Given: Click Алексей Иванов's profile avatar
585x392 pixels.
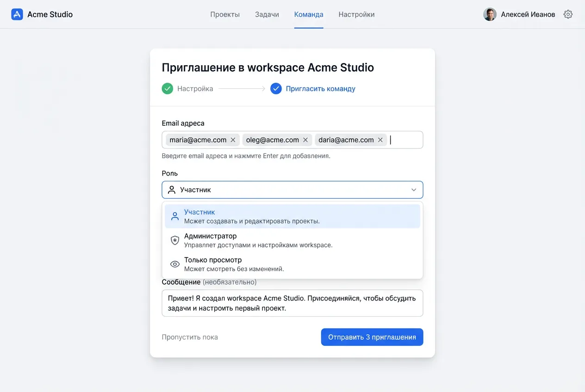Looking at the screenshot, I should [490, 14].
